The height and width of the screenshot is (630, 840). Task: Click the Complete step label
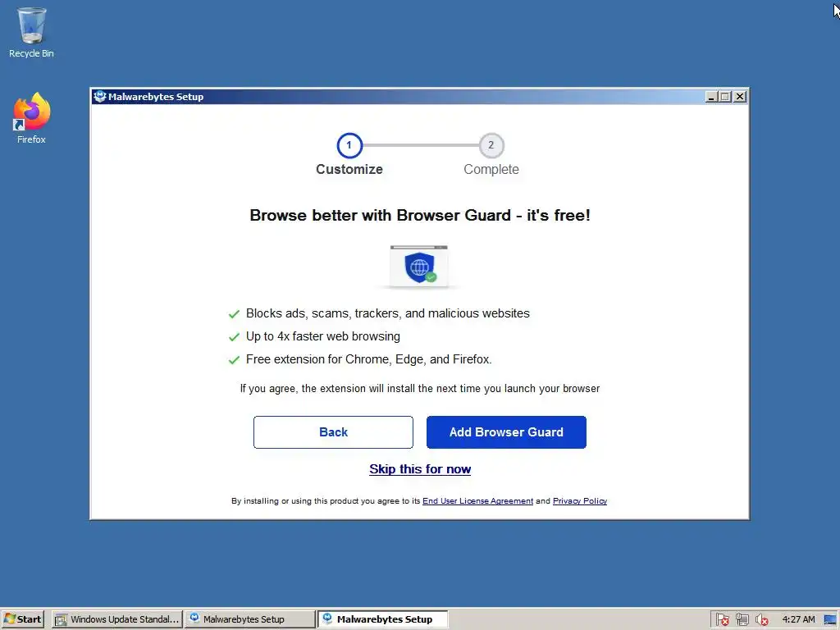click(x=491, y=169)
